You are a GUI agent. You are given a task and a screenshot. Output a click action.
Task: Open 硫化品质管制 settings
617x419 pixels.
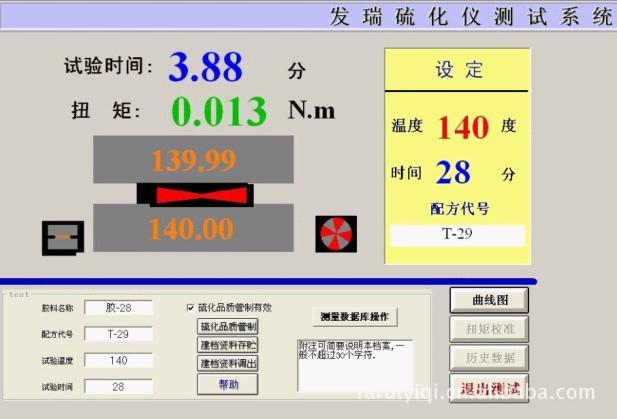tap(228, 326)
